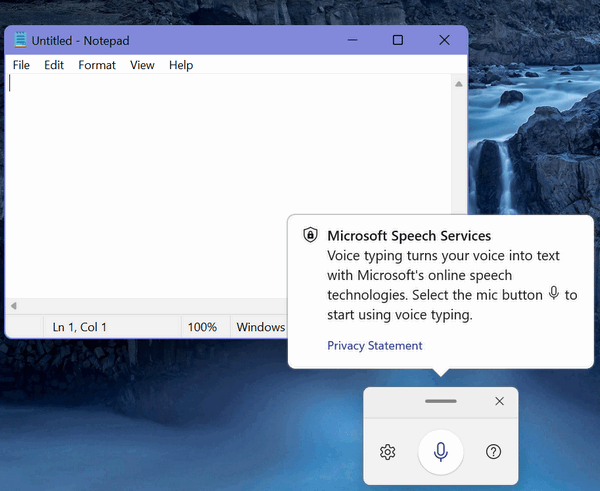Maximize the Notepad window
Image resolution: width=600 pixels, height=491 pixels.
coord(398,40)
